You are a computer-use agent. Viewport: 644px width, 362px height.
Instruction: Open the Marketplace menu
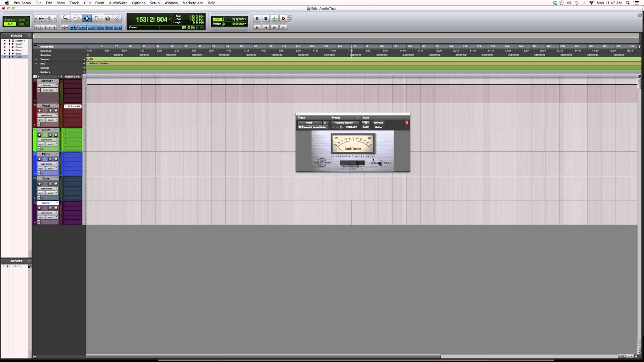point(193,3)
